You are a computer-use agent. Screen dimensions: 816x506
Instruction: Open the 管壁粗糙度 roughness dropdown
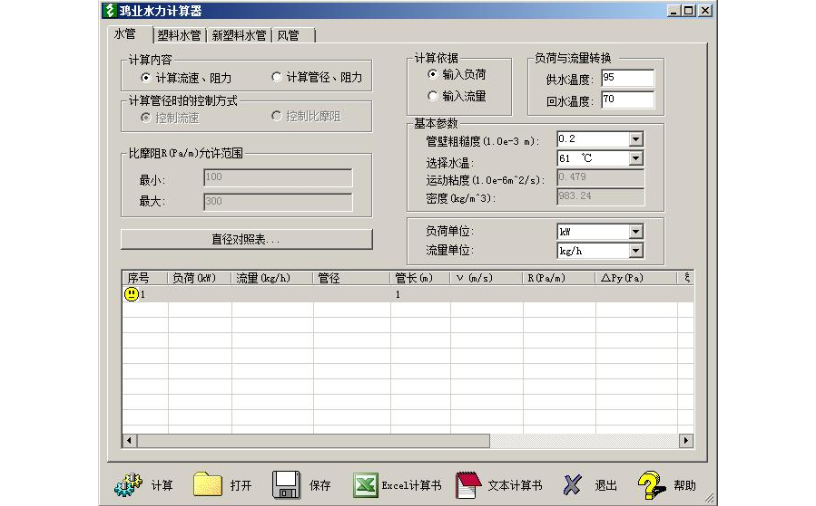click(x=635, y=139)
